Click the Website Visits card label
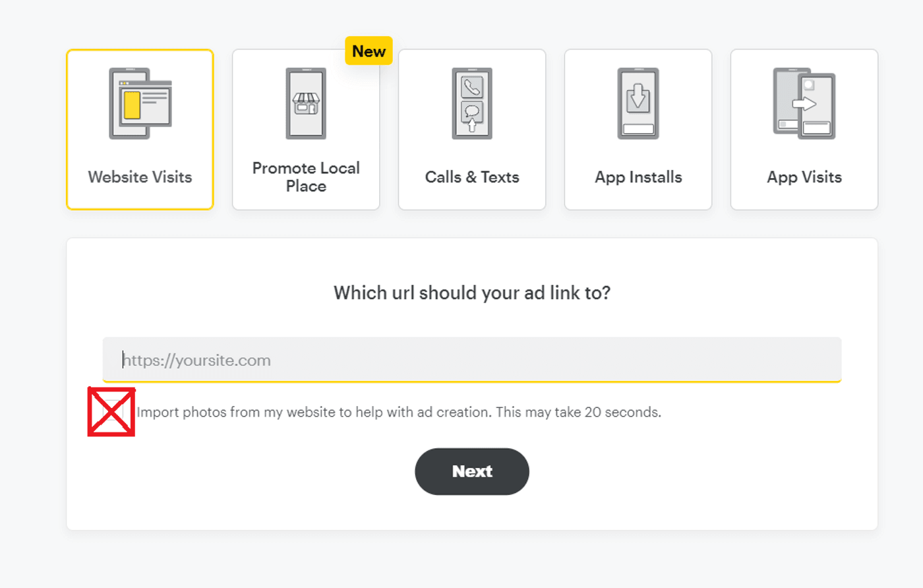Viewport: 923px width, 588px height. [140, 177]
